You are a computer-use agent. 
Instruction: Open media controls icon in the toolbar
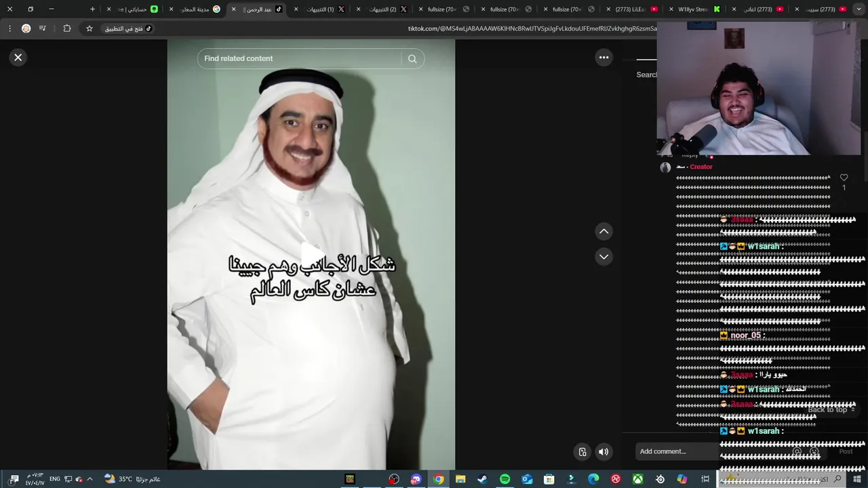[43, 28]
